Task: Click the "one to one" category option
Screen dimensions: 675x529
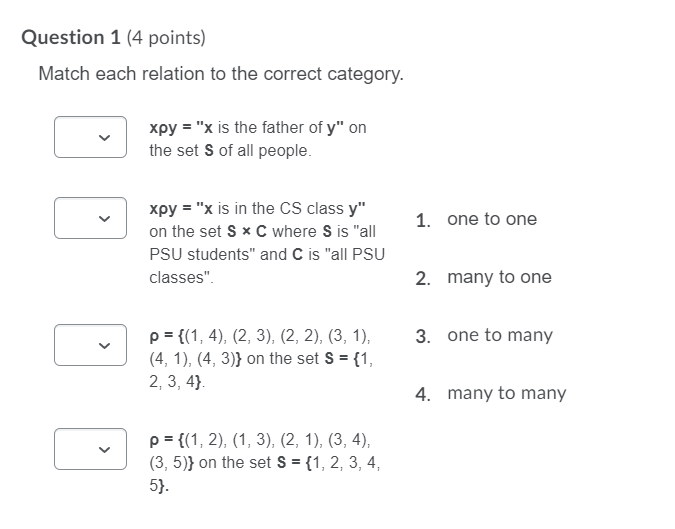Action: 492,219
